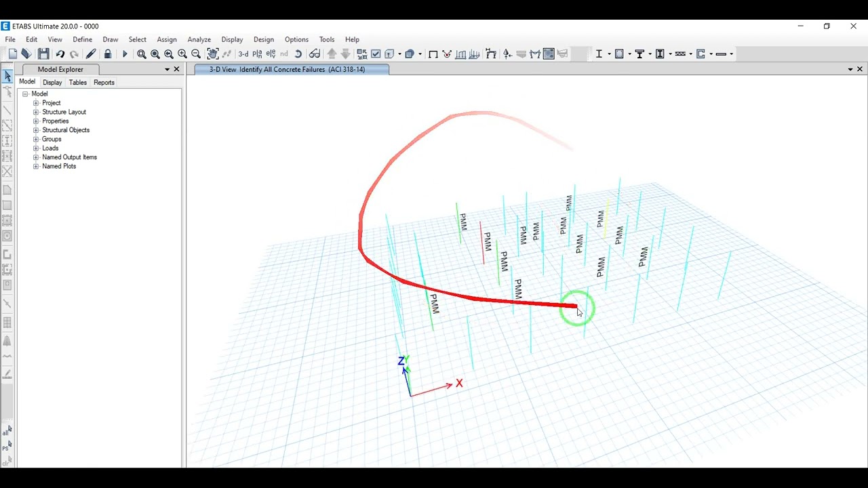
Task: Click the Rubber Band Zoom icon
Action: point(142,54)
